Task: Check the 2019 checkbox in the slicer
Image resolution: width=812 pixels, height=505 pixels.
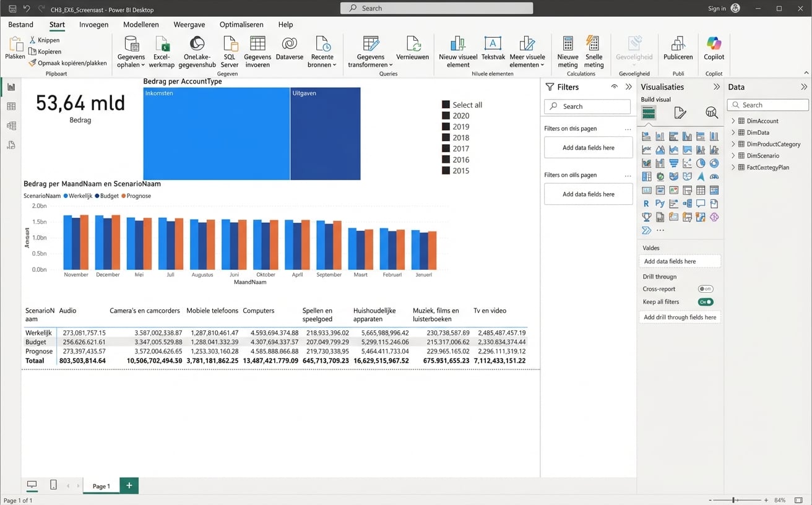Action: (x=444, y=126)
